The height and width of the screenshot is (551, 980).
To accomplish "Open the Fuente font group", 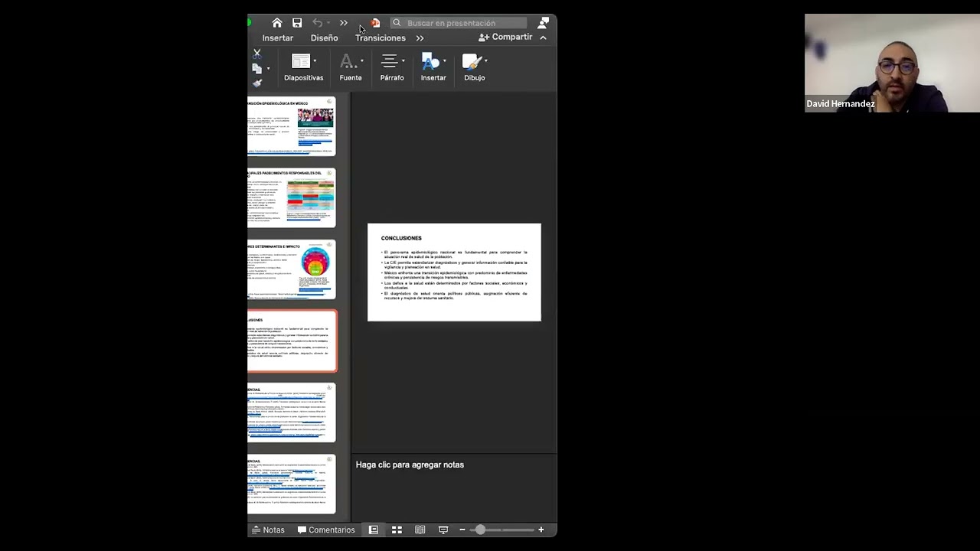I will (350, 67).
